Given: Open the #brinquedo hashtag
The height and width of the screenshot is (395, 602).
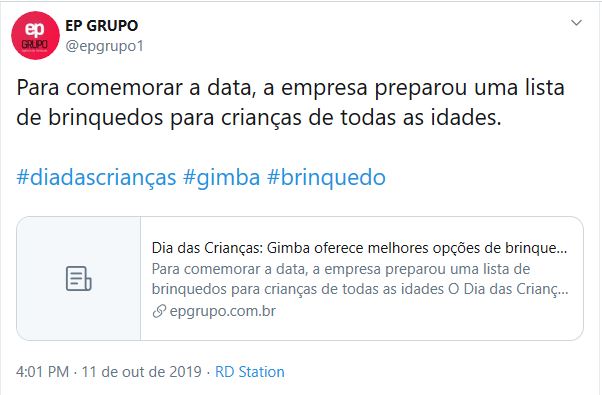Looking at the screenshot, I should [x=326, y=177].
